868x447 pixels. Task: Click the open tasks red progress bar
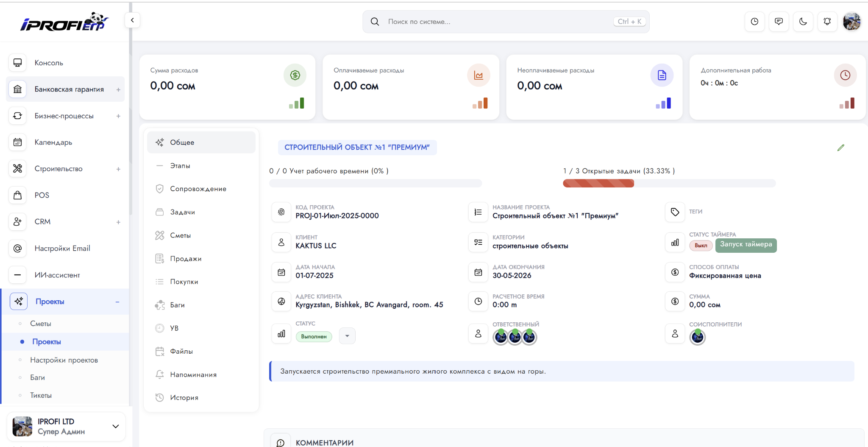598,183
